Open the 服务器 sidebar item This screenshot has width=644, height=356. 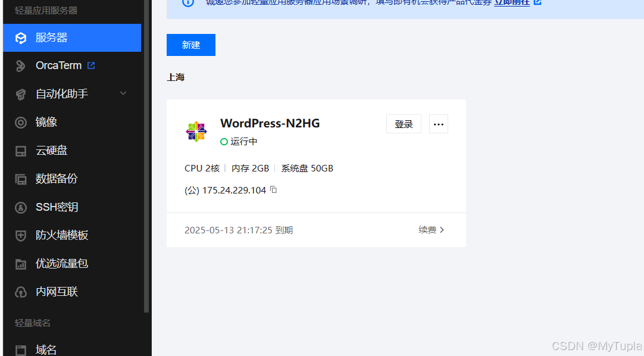(x=72, y=38)
